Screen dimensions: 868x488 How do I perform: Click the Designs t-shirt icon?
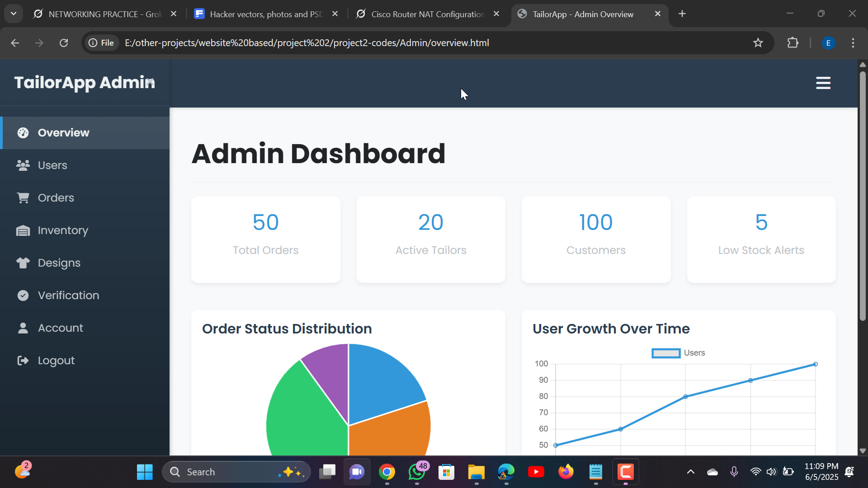23,263
